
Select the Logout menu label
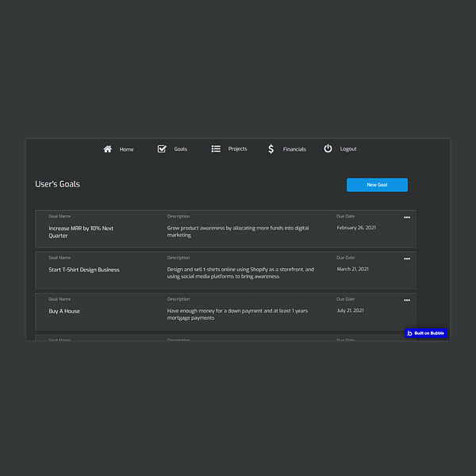click(x=348, y=149)
